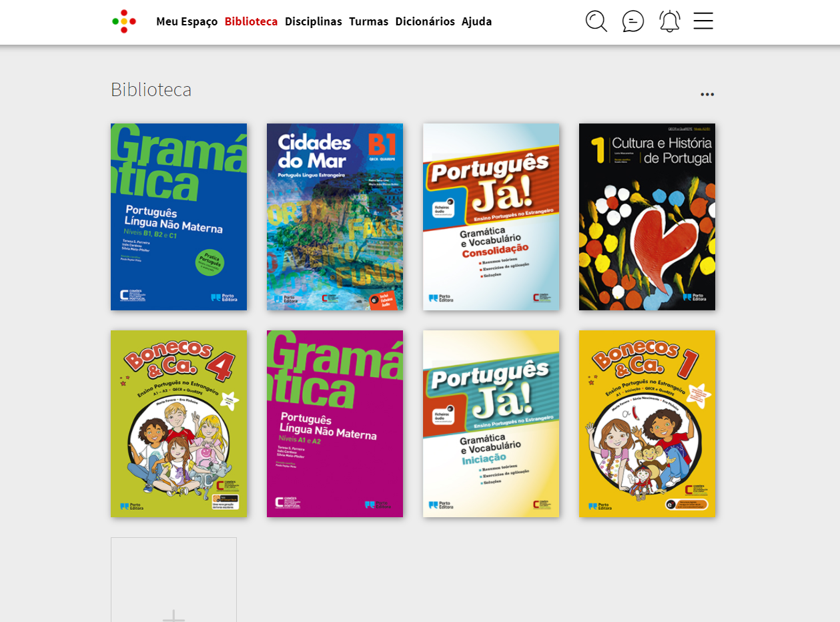Open magenta Gramática A1 e A2 book

pos(335,424)
